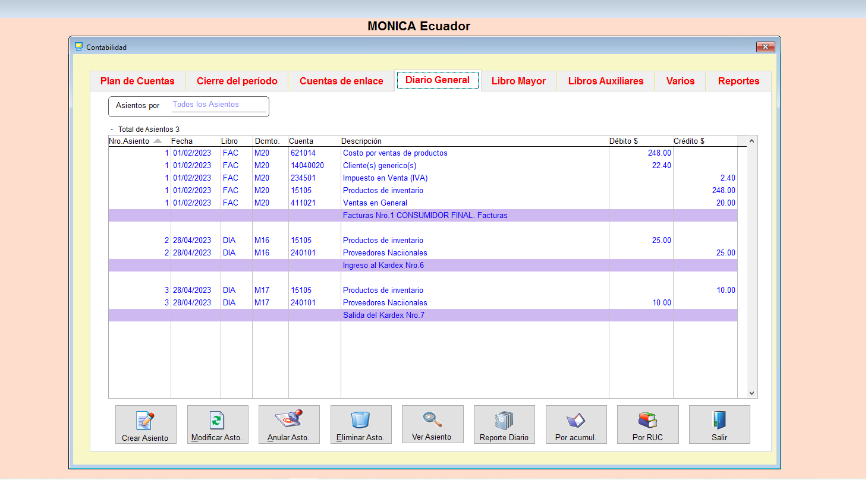Viewport: 868px width, 483px height.
Task: Click account number 621014
Action: coord(303,153)
